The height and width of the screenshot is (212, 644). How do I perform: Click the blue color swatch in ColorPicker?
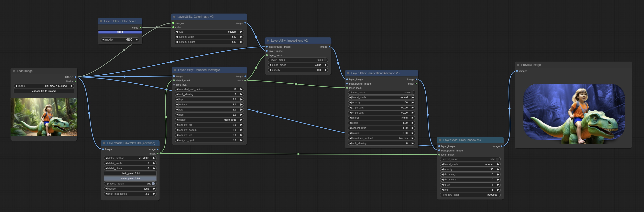120,32
